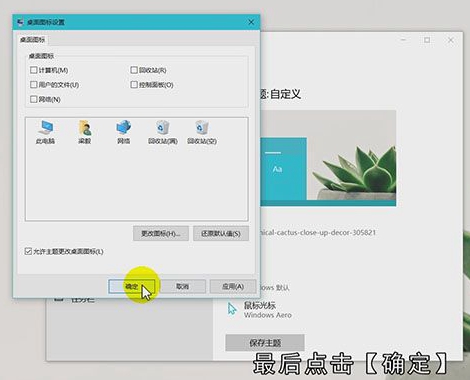Select the user folder icon in list
Image resolution: width=470 pixels, height=380 pixels.
[x=85, y=132]
